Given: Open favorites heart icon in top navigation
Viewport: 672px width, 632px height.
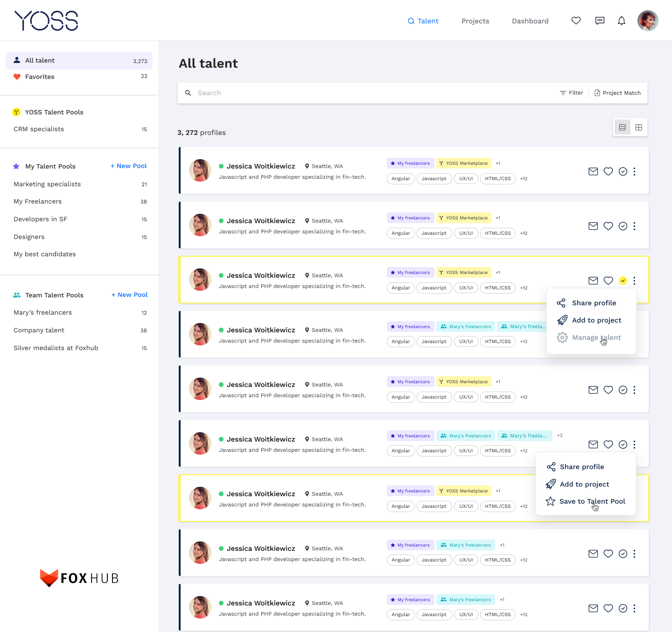Looking at the screenshot, I should [576, 21].
